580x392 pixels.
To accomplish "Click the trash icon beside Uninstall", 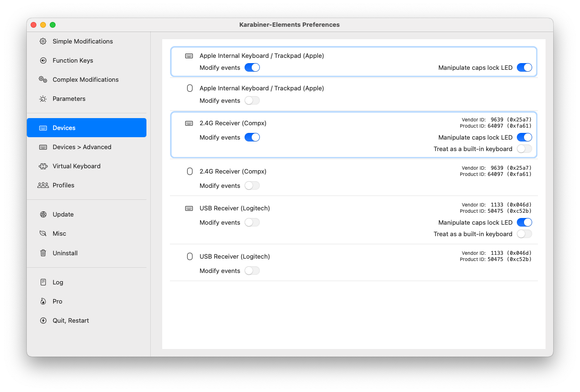I will coord(43,253).
